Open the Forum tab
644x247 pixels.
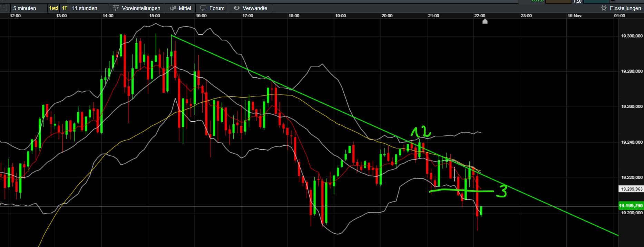(x=213, y=8)
